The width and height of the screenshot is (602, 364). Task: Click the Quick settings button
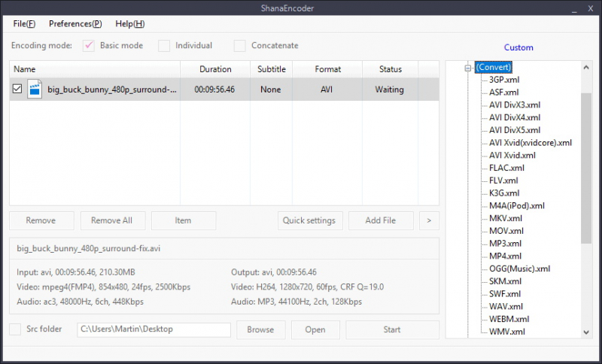pos(309,220)
